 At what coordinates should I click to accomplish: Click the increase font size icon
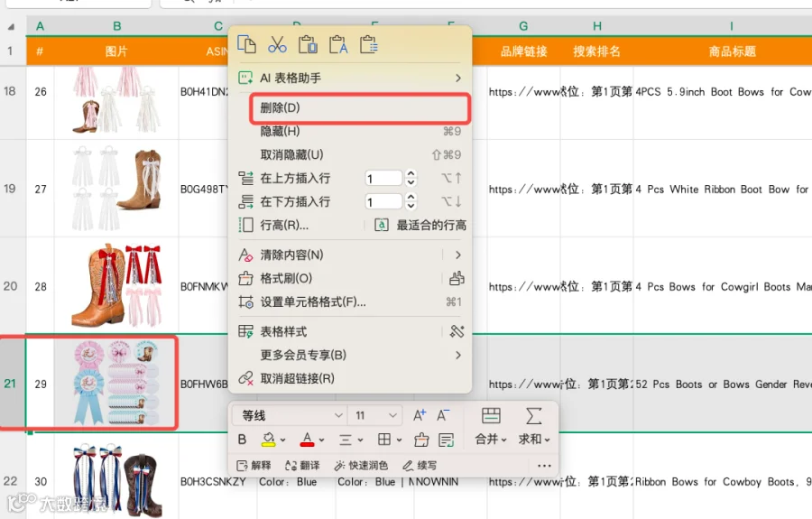[x=419, y=415]
